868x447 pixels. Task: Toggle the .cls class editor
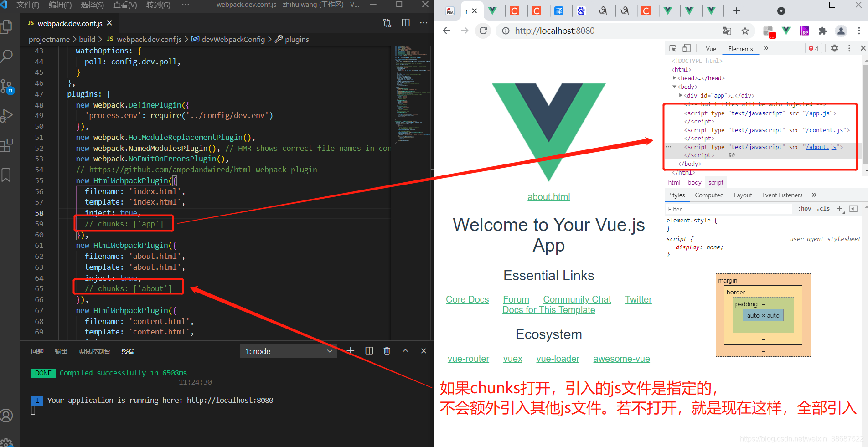point(823,209)
